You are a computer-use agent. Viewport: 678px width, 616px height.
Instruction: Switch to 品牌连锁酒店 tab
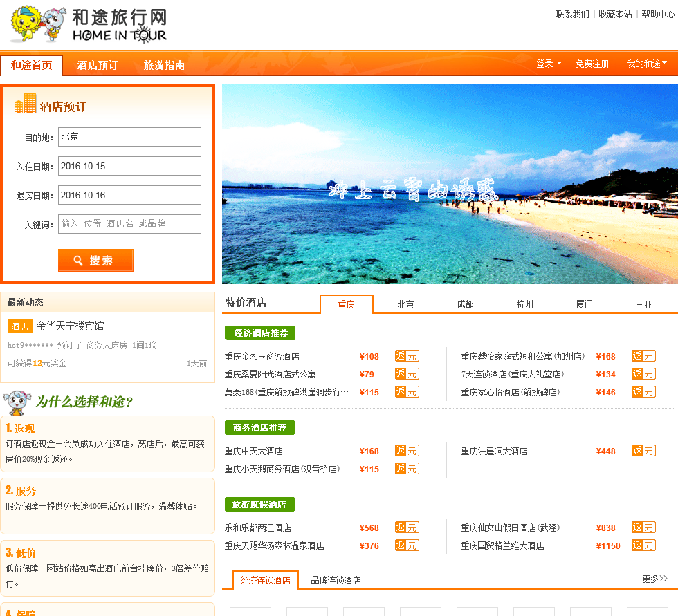click(336, 580)
